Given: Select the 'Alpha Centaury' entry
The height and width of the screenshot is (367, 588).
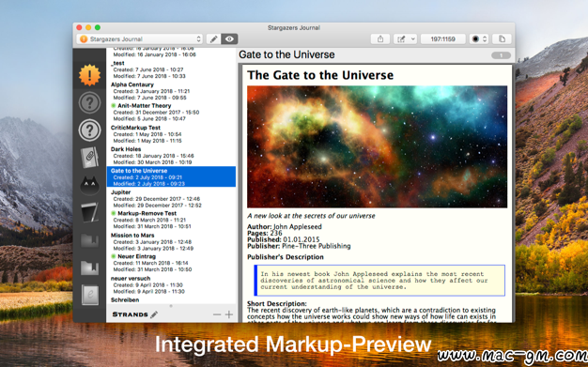Looking at the screenshot, I should pos(171,91).
